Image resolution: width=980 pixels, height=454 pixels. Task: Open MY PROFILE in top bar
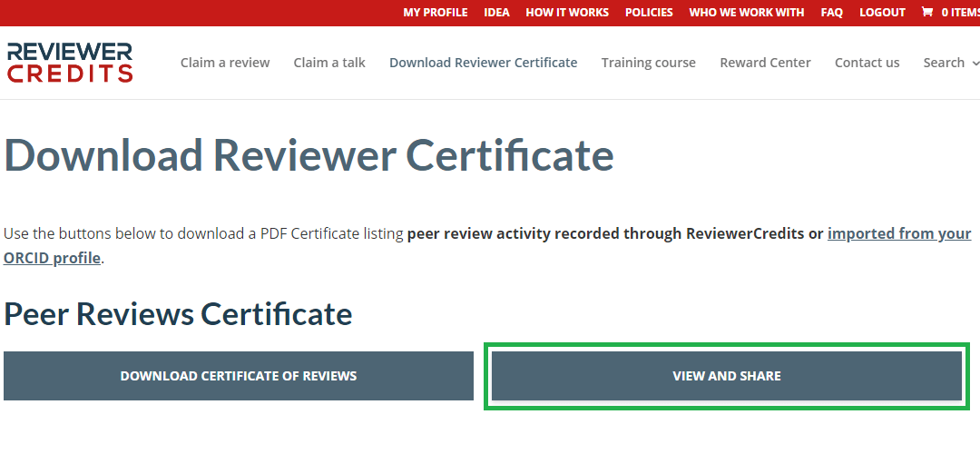pyautogui.click(x=436, y=13)
